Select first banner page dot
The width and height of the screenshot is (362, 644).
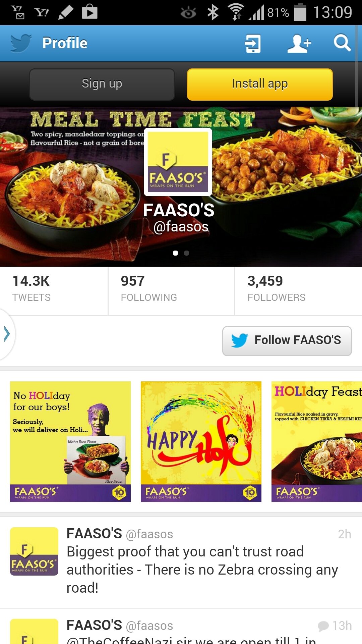pos(175,253)
